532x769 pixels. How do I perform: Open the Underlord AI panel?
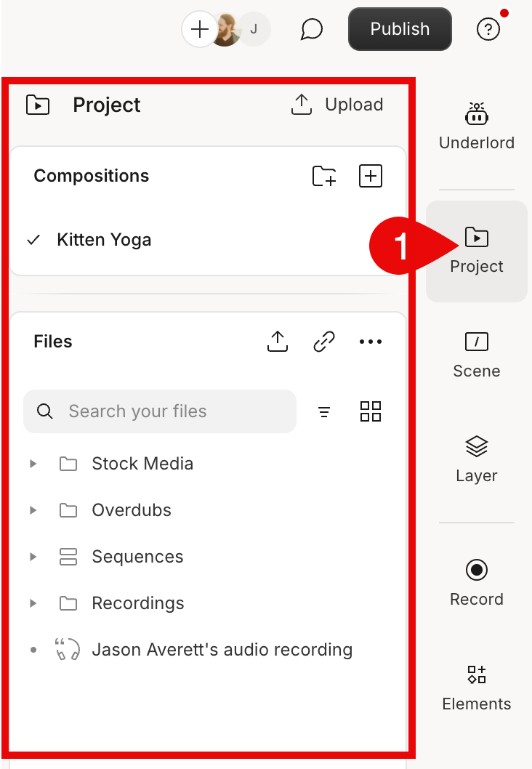point(476,124)
